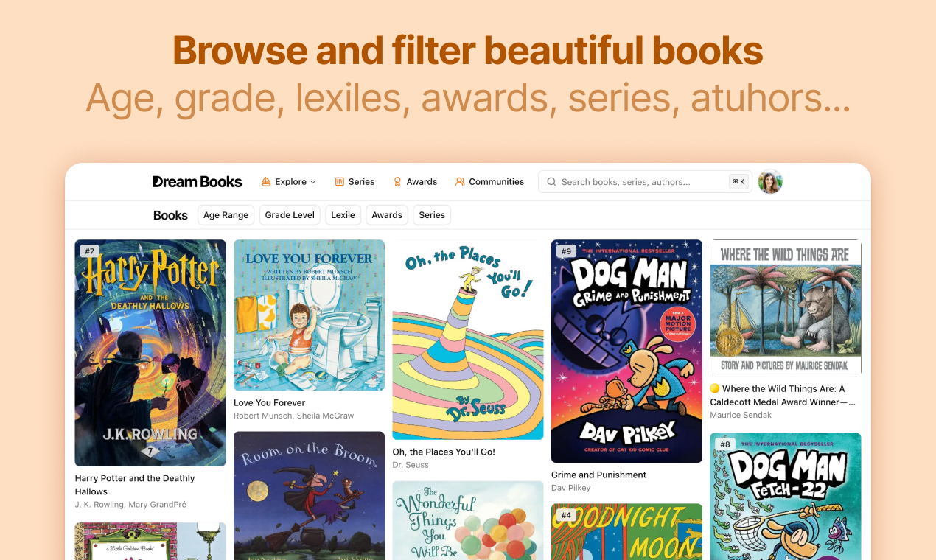
Task: Open the Age Range filter
Action: 226,215
